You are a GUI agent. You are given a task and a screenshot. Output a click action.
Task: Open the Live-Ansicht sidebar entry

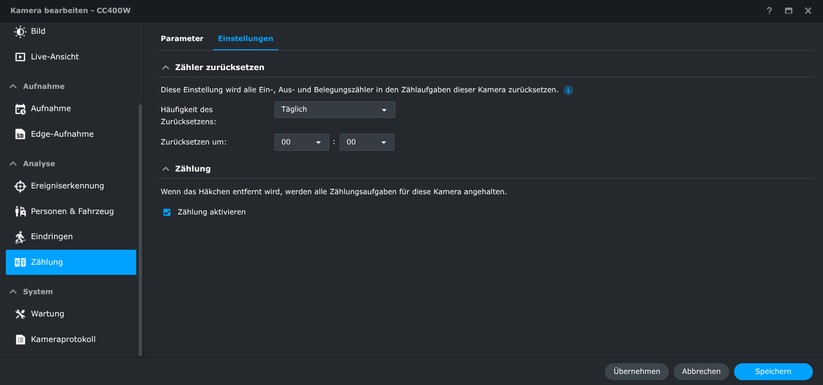[71, 57]
